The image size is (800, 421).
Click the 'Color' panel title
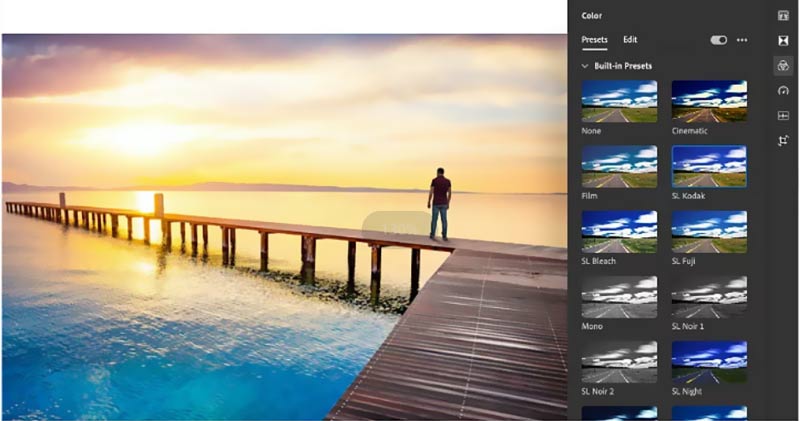pyautogui.click(x=591, y=16)
